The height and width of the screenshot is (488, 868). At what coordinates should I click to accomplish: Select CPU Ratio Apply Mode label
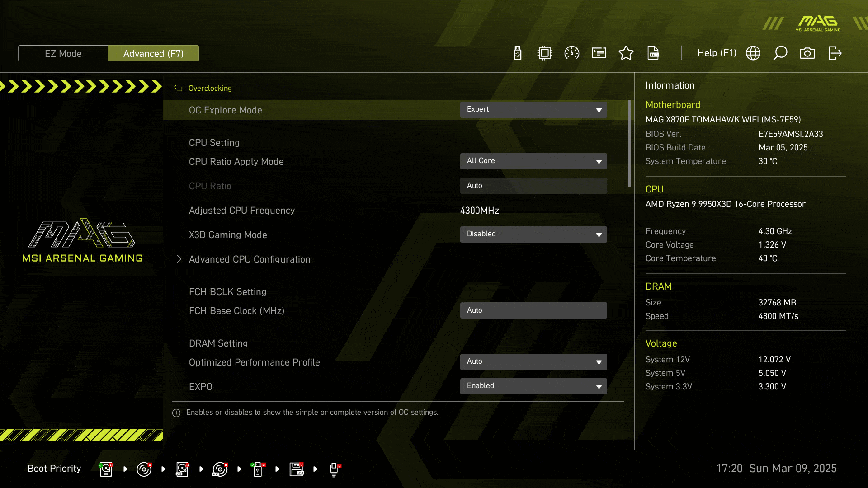(x=236, y=162)
